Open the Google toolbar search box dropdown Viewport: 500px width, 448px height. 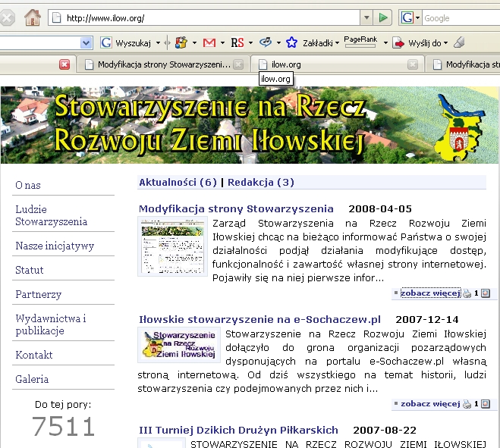tap(86, 42)
